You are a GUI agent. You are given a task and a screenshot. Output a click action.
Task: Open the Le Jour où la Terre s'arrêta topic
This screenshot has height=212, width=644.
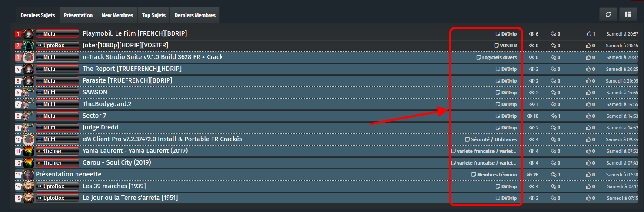[x=130, y=198]
